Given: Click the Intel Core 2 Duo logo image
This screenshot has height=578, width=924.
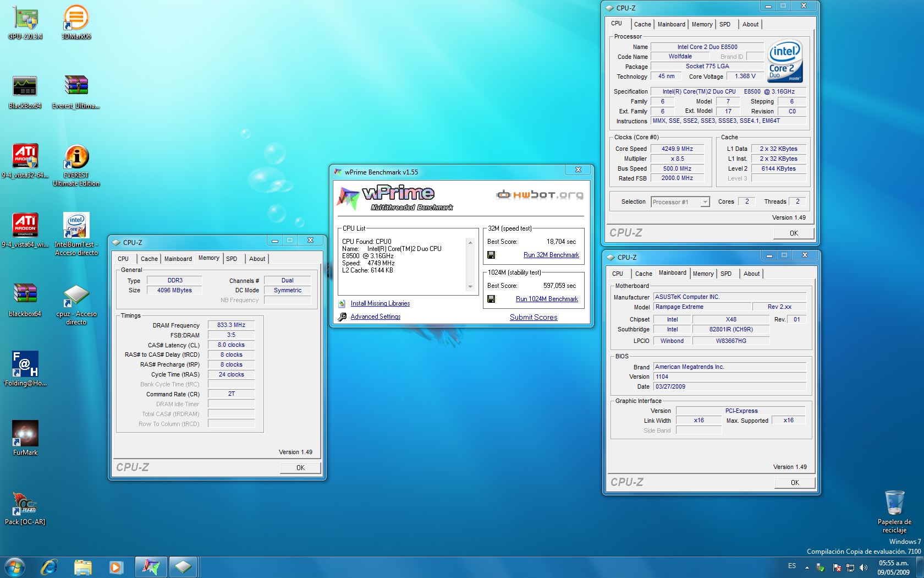Looking at the screenshot, I should pyautogui.click(x=785, y=61).
